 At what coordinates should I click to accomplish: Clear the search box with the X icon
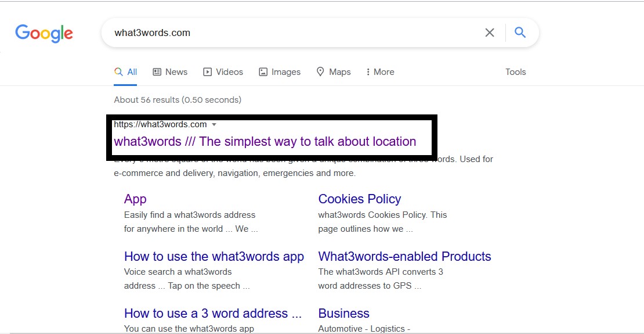[x=490, y=33]
